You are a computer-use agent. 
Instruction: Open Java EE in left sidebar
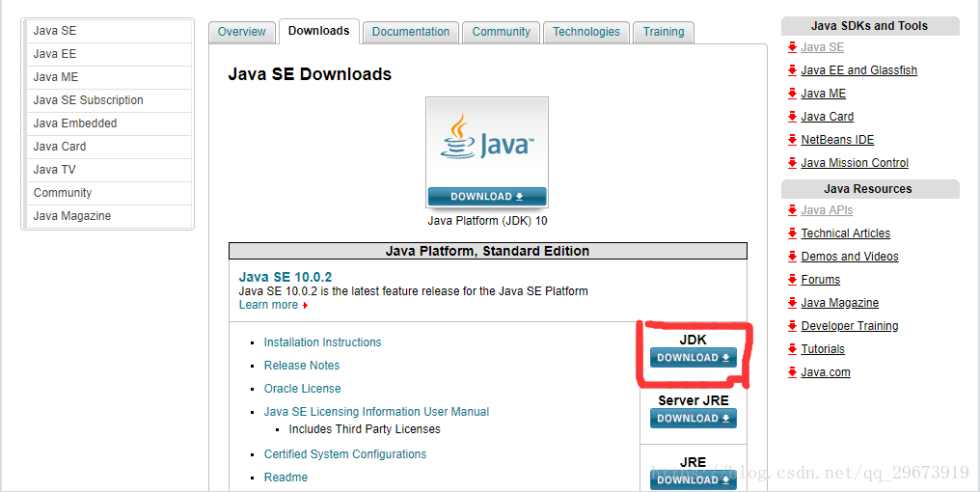[x=107, y=54]
